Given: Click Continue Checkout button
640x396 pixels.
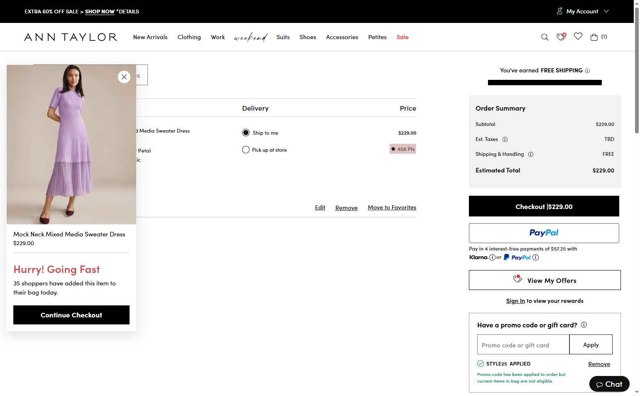Looking at the screenshot, I should point(71,315).
